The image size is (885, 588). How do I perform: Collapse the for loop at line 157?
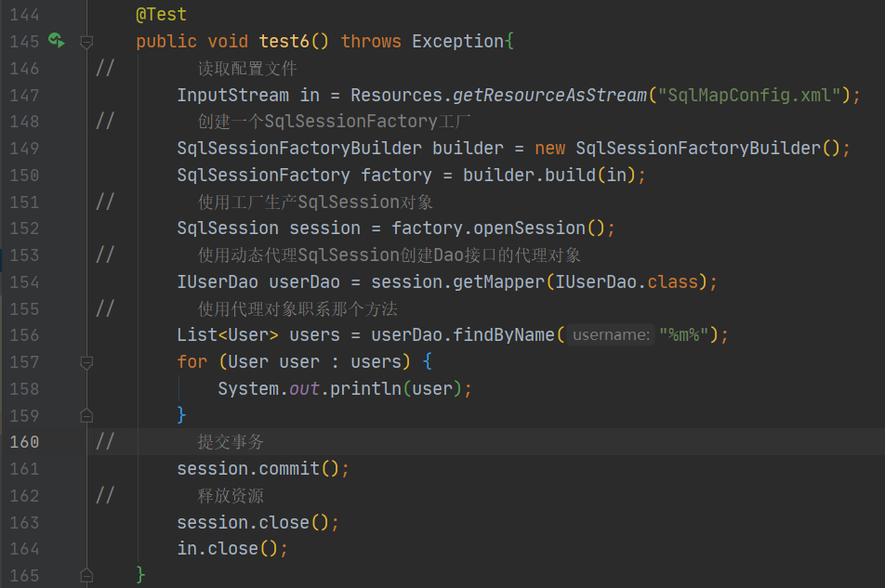pyautogui.click(x=86, y=362)
